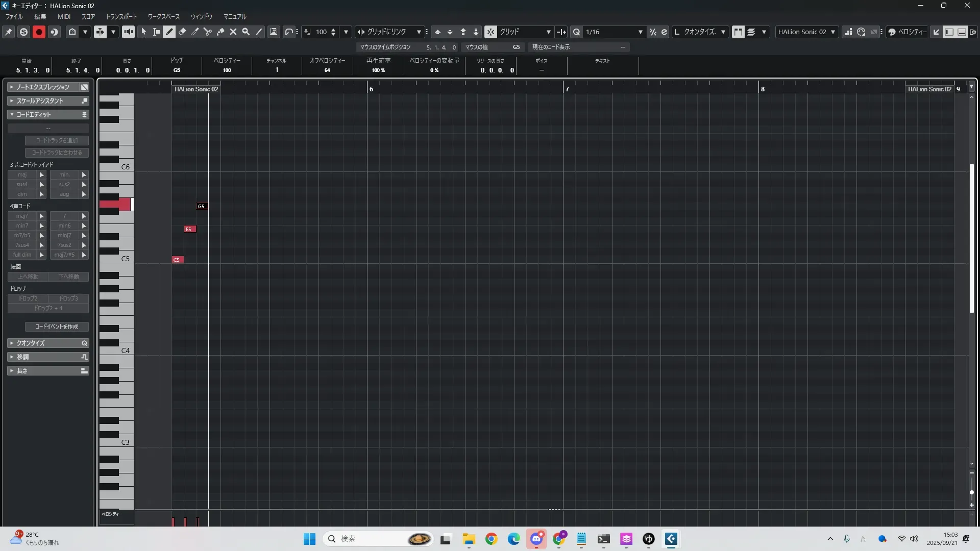Select the Mute X tool
The height and width of the screenshot is (551, 980).
coord(233,32)
